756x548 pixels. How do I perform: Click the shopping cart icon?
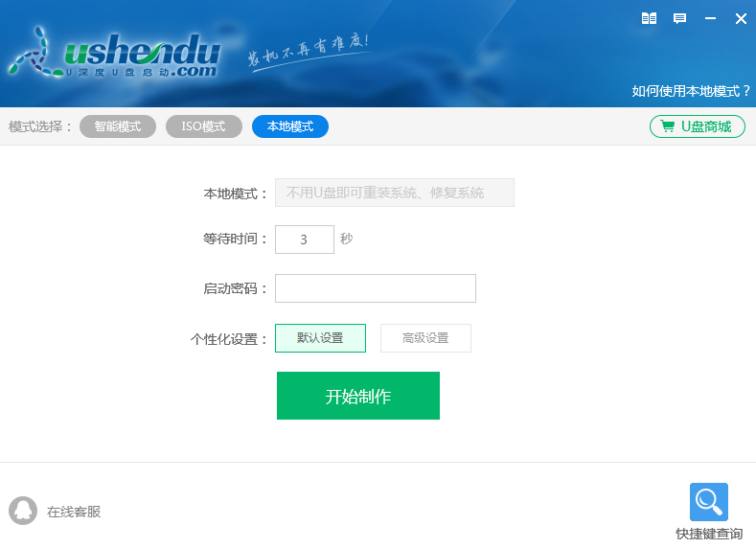tap(667, 126)
